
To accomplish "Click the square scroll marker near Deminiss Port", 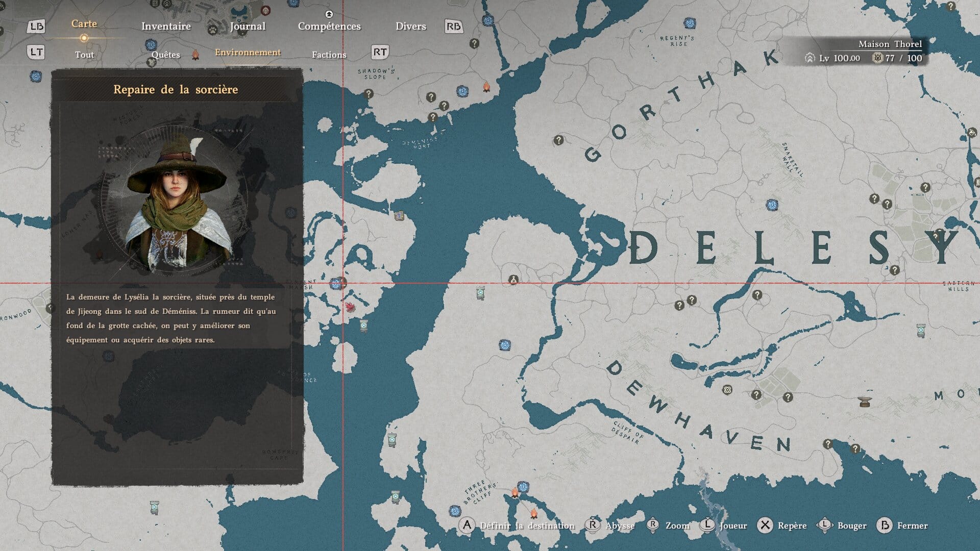I will [x=399, y=215].
